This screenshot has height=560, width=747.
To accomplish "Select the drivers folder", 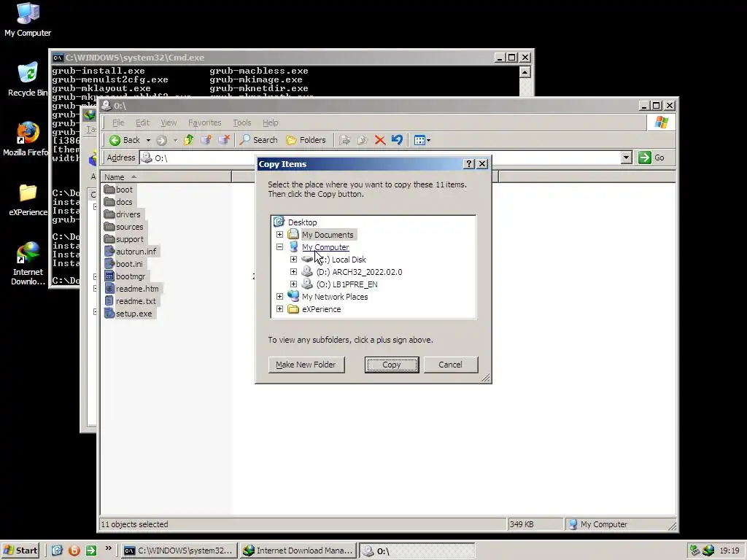I will (123, 214).
